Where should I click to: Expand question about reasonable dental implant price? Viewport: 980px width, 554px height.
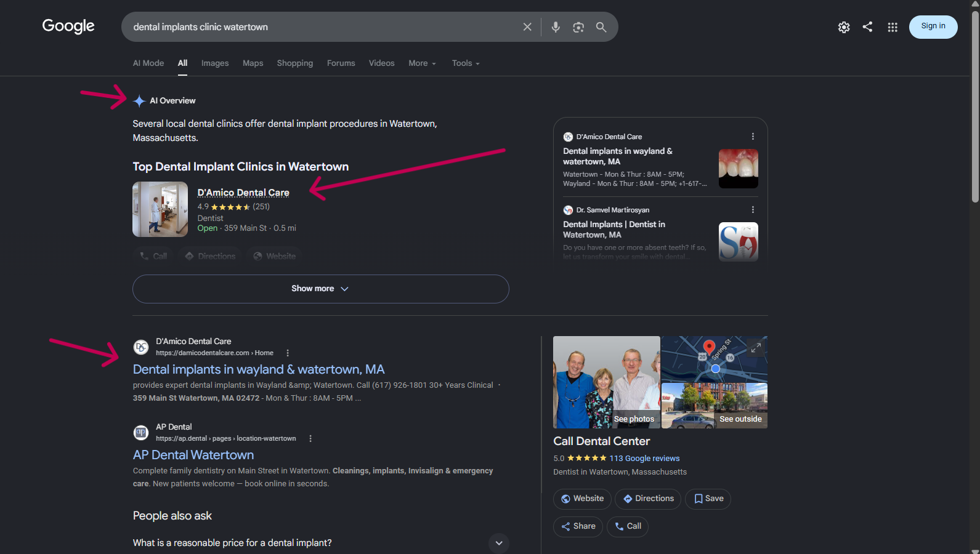click(x=321, y=543)
